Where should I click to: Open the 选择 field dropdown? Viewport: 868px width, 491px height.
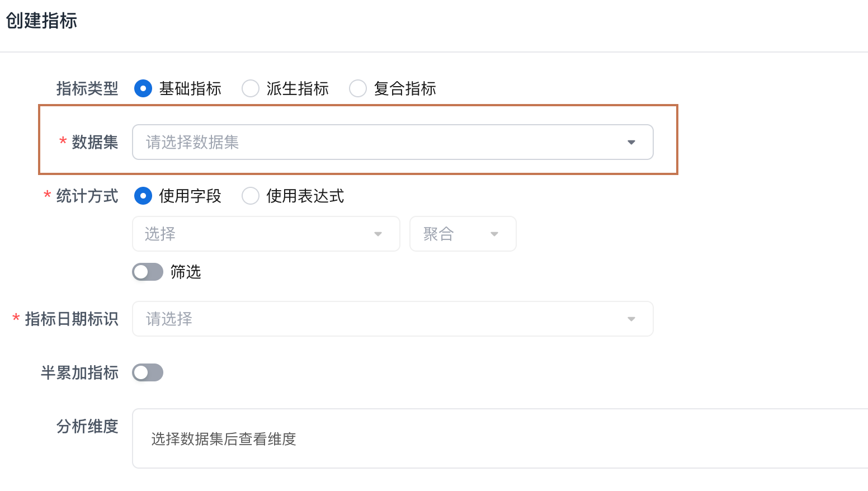(x=257, y=234)
